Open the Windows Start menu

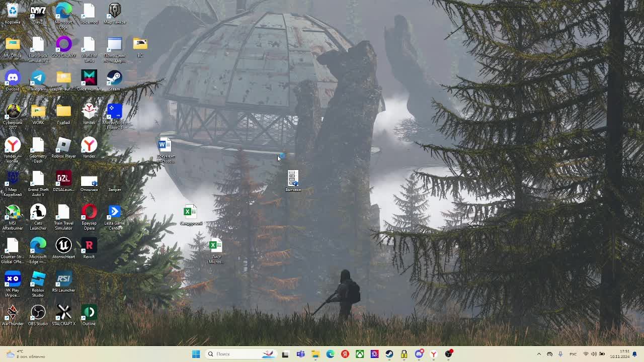(x=196, y=354)
